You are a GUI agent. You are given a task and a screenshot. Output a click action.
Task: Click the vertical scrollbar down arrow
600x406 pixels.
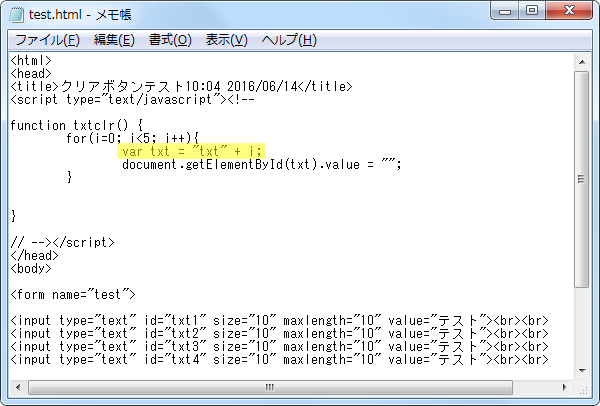coord(582,370)
